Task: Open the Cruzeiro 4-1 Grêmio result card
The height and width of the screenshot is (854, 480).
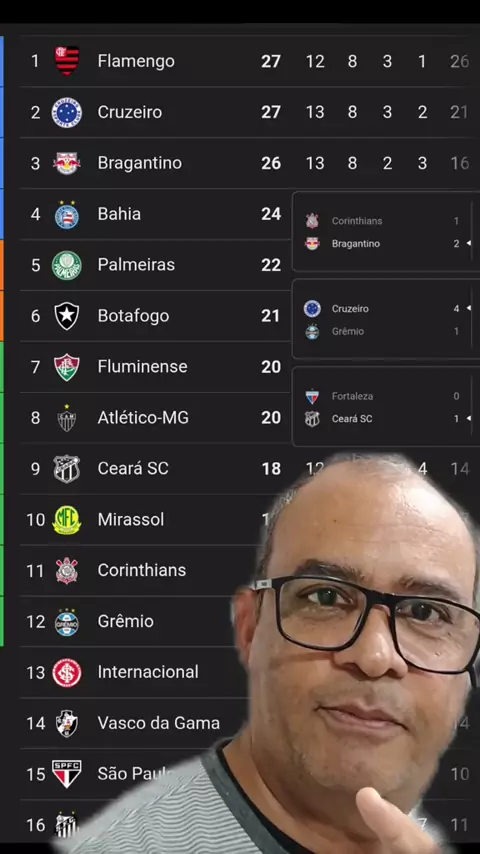Action: point(386,319)
